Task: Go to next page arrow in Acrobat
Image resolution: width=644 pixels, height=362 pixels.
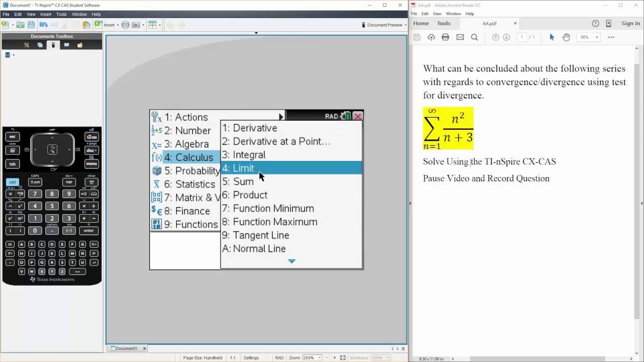Action: 507,37
